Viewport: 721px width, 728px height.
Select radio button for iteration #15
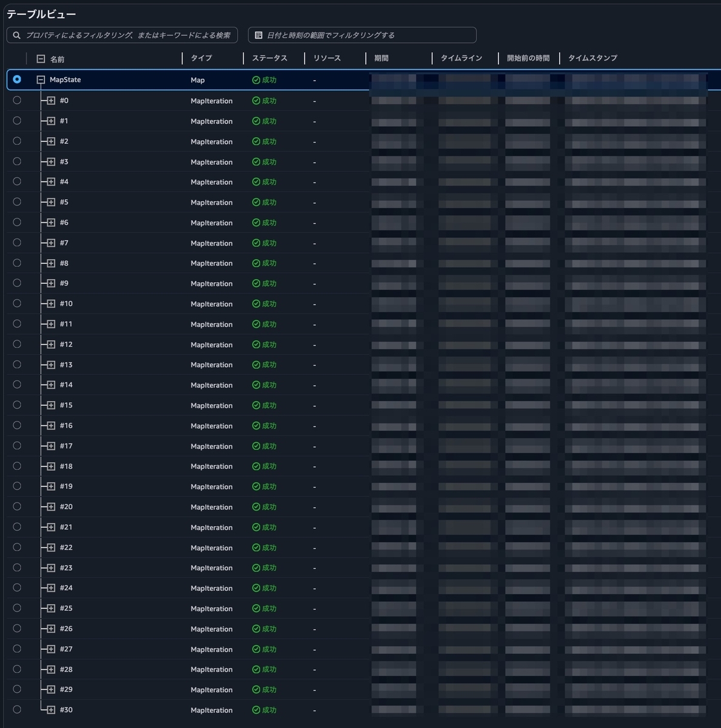pos(17,405)
